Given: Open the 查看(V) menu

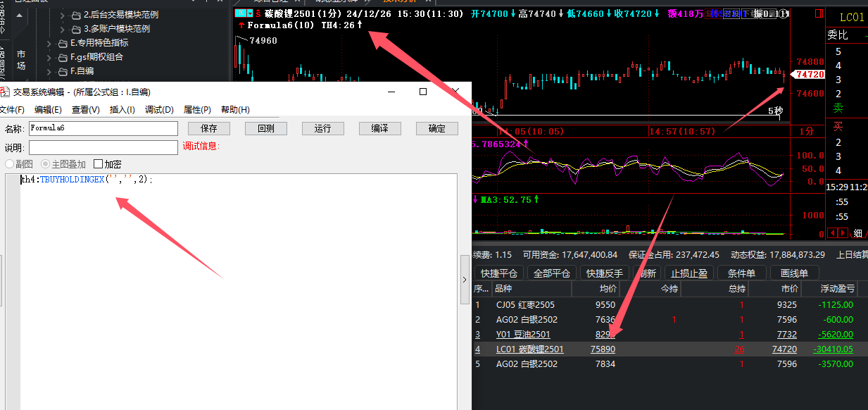Looking at the screenshot, I should tap(85, 110).
